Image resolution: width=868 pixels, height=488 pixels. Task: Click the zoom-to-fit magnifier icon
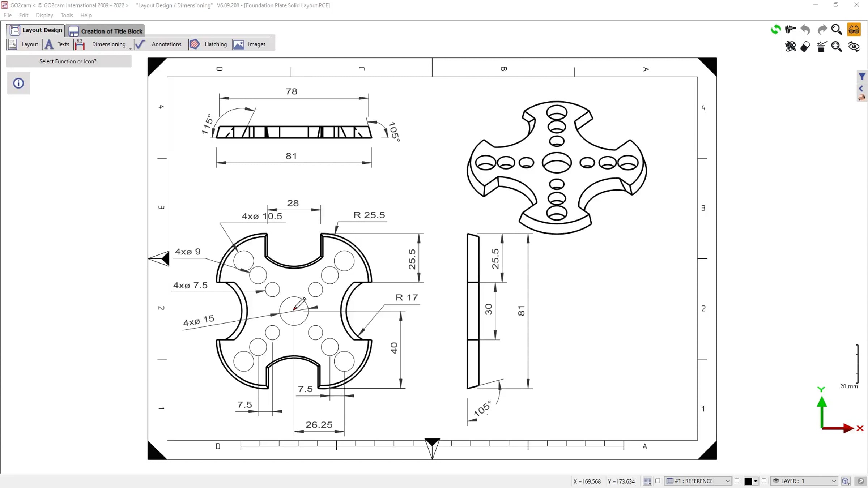pos(837,46)
